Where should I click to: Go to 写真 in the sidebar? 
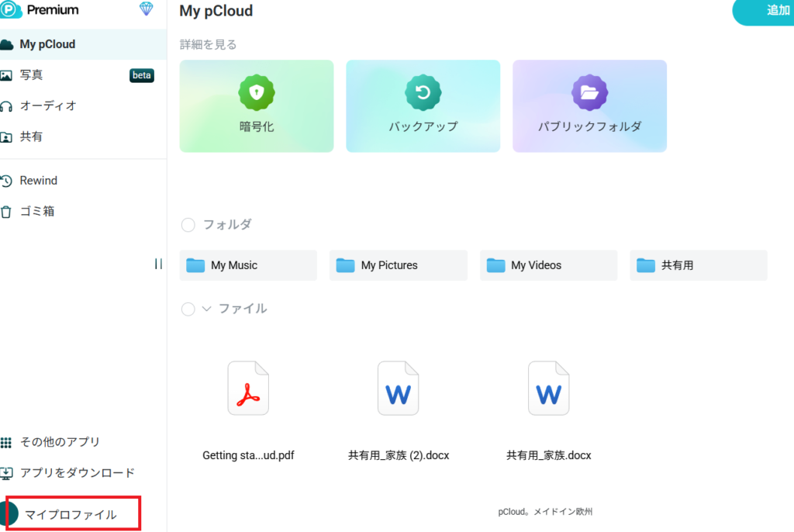(31, 75)
